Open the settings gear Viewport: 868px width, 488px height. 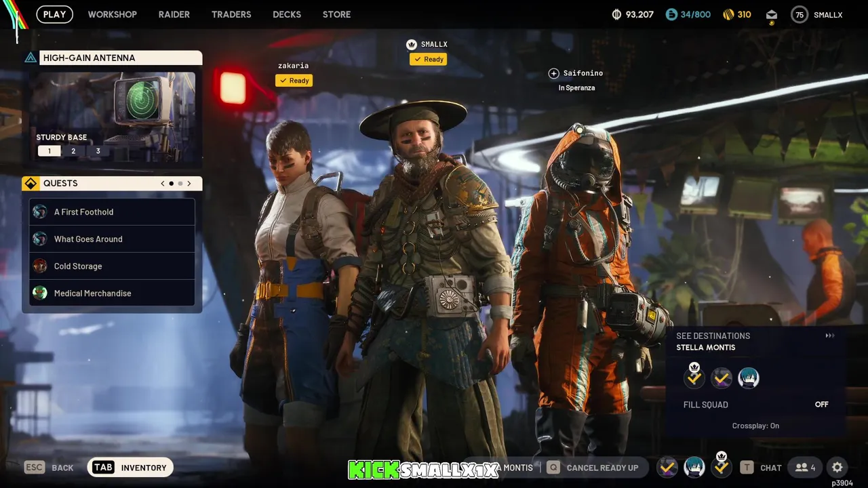(x=837, y=468)
